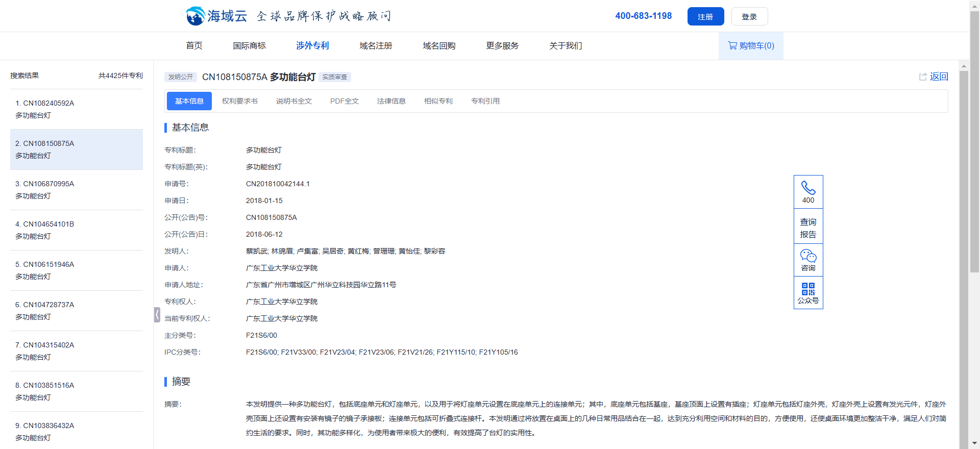Select result 5. CN106151946A
The width and height of the screenshot is (980, 449).
click(77, 270)
